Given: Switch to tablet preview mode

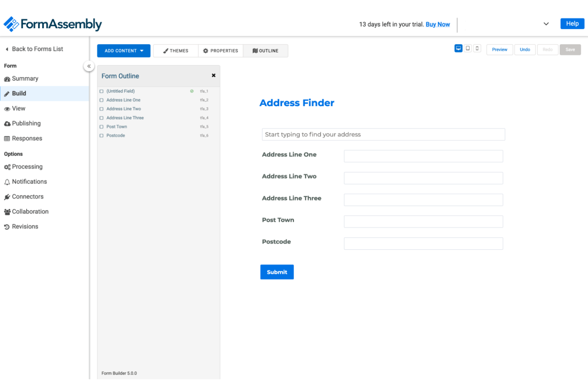Looking at the screenshot, I should tap(468, 48).
